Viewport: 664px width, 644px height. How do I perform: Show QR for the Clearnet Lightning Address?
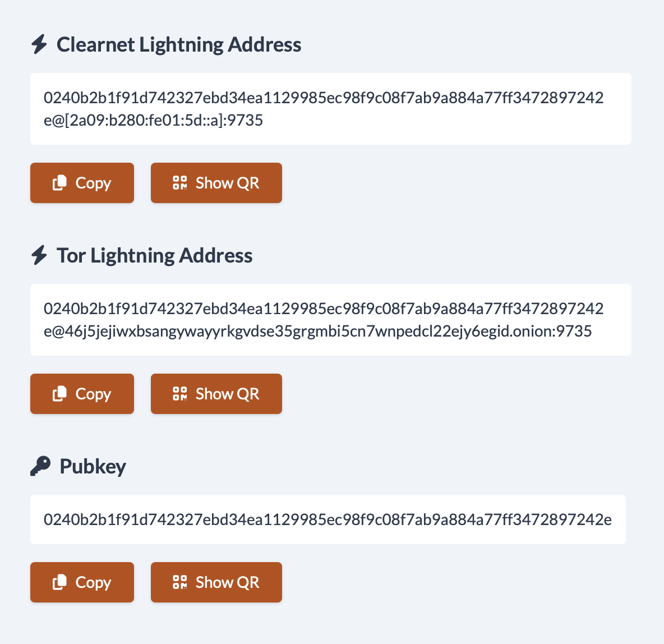click(x=216, y=183)
